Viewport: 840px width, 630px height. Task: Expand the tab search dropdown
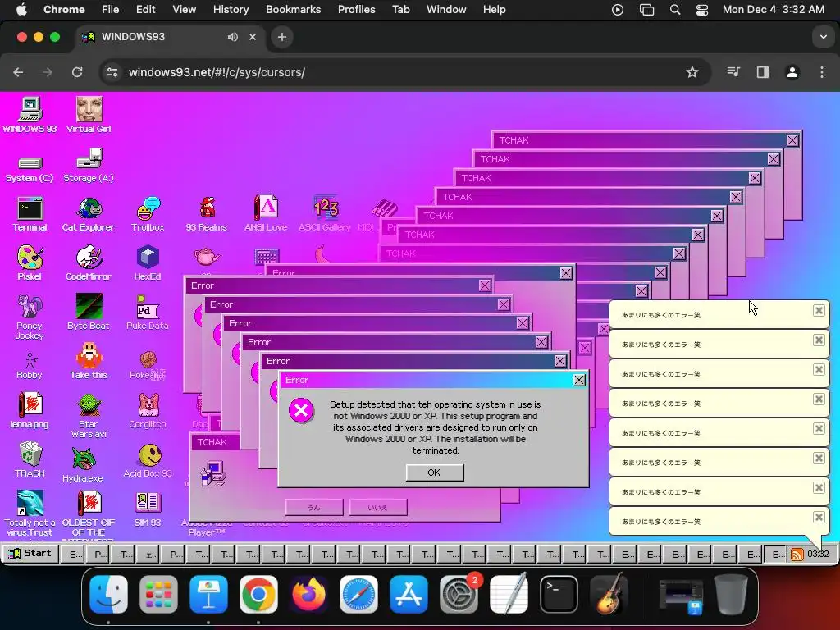tap(823, 37)
